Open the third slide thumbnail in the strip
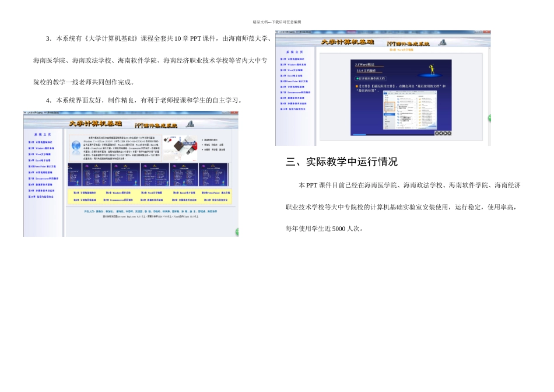Image resolution: width=554 pixels, height=392 pixels. point(126,174)
